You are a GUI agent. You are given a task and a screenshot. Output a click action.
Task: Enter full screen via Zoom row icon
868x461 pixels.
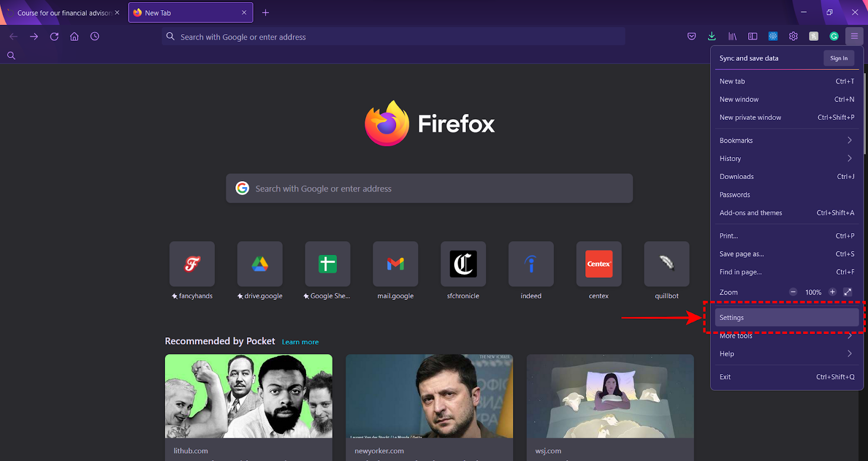click(848, 292)
